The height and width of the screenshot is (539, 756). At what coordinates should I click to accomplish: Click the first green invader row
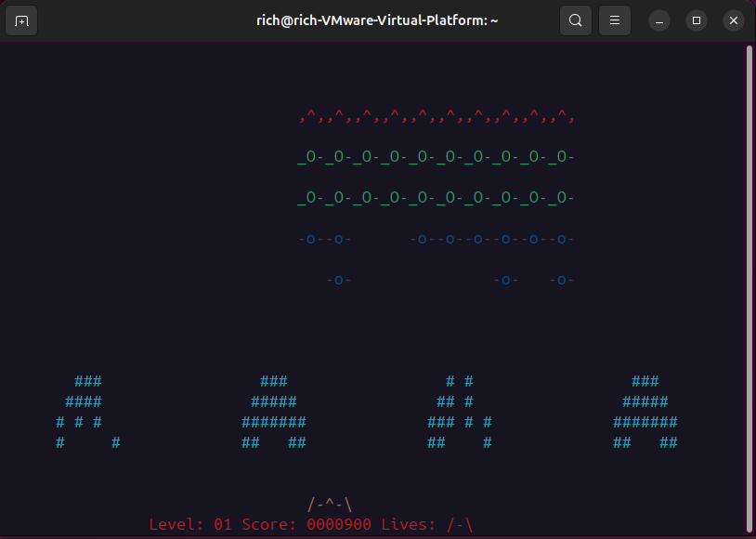[437, 157]
